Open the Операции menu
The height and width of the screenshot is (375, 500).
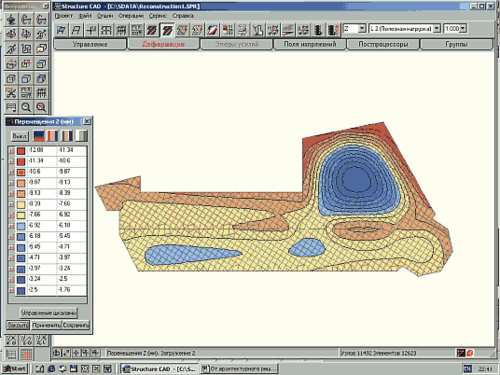tap(131, 16)
